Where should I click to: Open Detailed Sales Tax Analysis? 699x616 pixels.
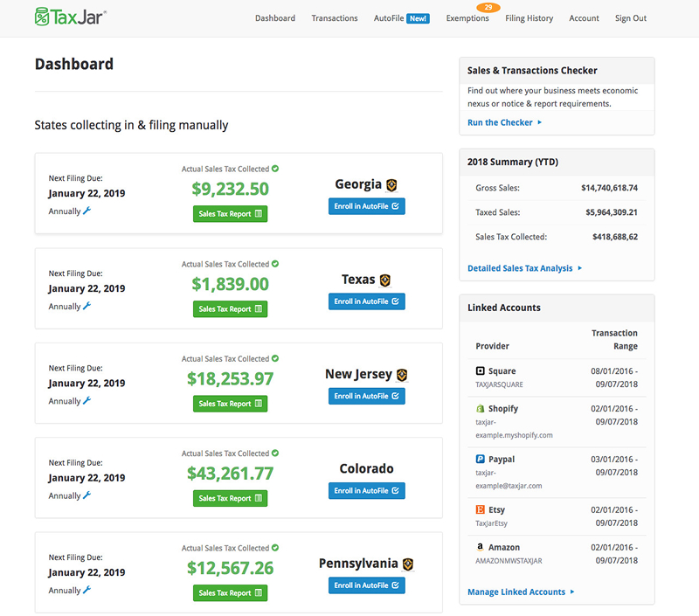pyautogui.click(x=521, y=268)
